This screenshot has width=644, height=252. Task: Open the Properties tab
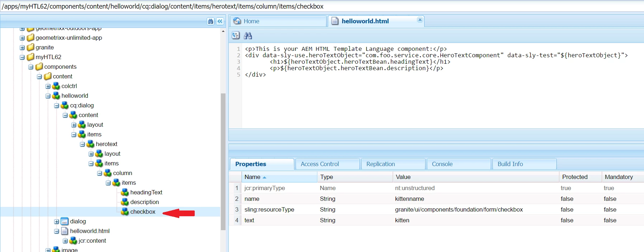coord(262,164)
